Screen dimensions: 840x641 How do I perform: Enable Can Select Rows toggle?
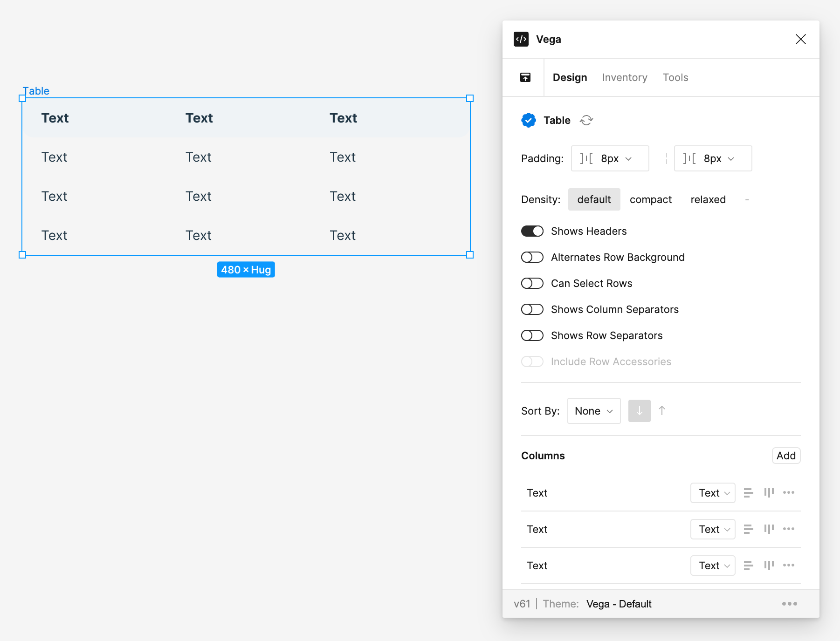coord(532,283)
